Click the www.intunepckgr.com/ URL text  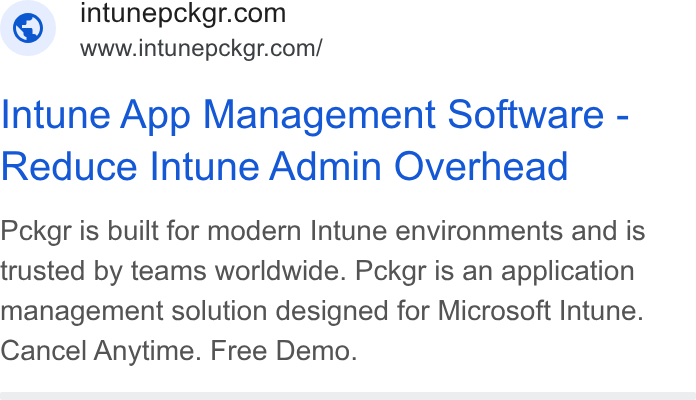point(201,48)
